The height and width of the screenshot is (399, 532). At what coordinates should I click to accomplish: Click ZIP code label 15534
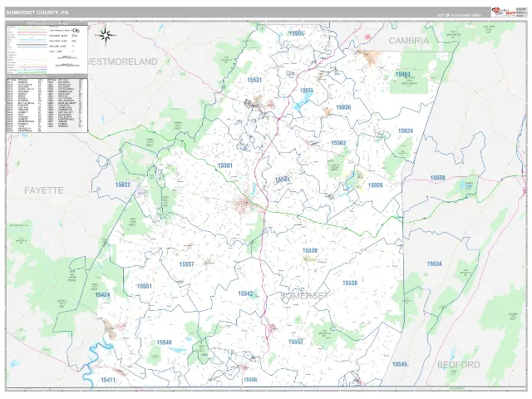434,264
